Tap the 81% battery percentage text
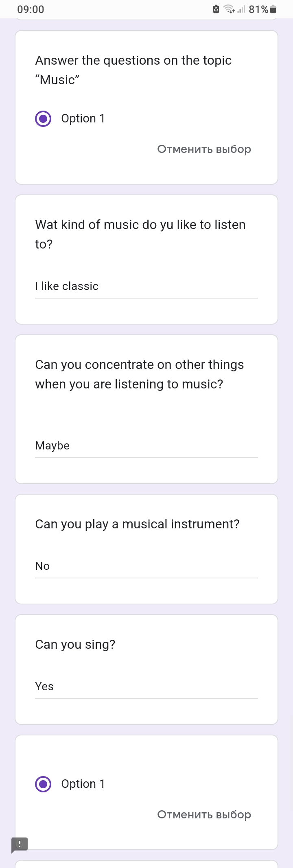The width and height of the screenshot is (293, 868). click(x=258, y=9)
